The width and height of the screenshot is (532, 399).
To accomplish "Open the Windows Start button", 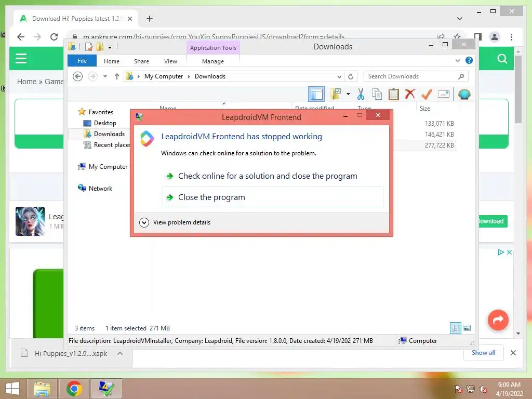I will point(12,389).
